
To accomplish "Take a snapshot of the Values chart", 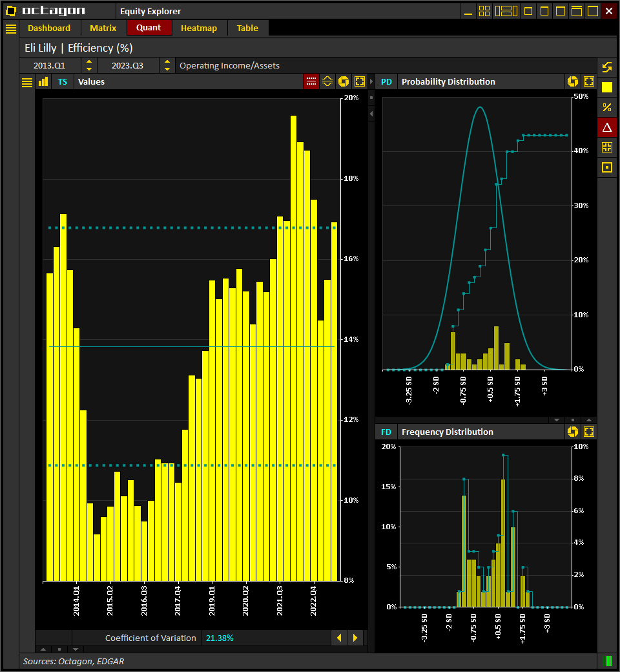I will click(344, 81).
